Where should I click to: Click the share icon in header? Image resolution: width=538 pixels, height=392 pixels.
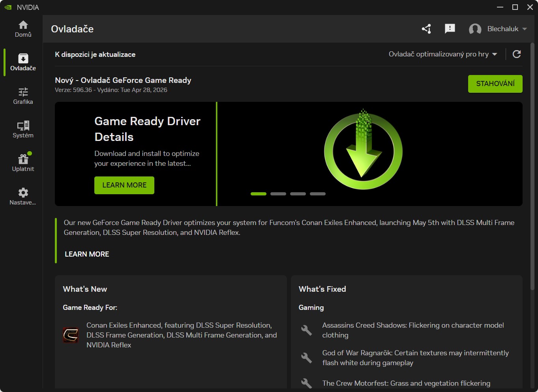426,29
